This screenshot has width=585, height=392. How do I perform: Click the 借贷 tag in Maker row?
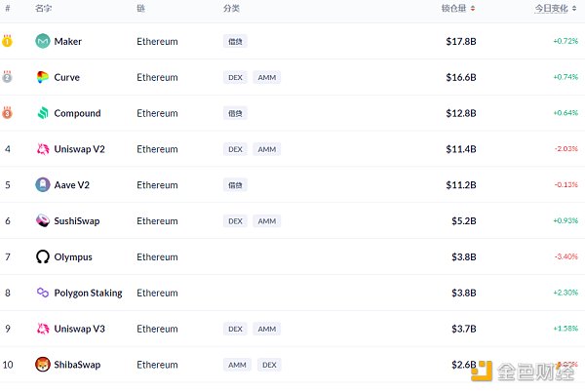[x=235, y=41]
